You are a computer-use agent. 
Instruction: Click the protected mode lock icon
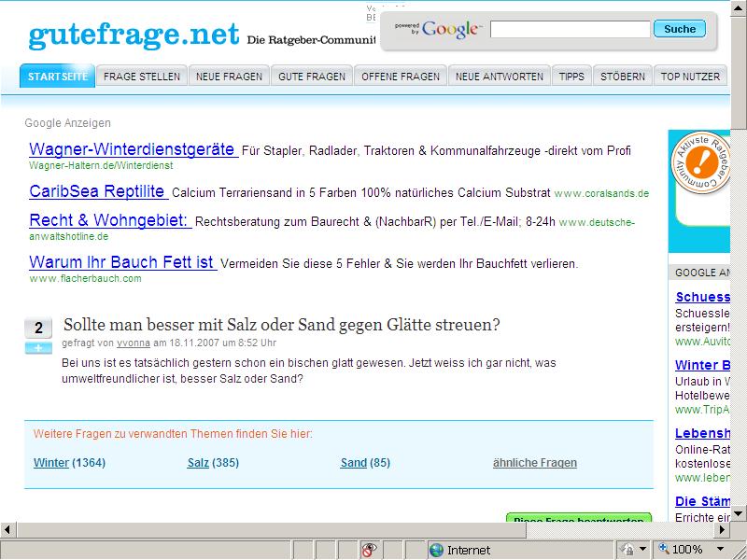(627, 550)
